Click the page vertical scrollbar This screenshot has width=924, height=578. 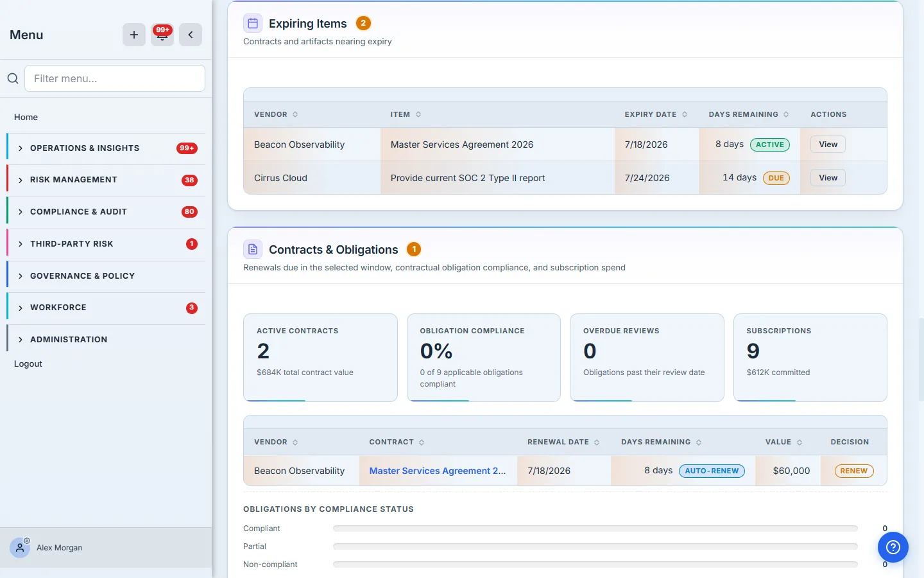click(921, 360)
